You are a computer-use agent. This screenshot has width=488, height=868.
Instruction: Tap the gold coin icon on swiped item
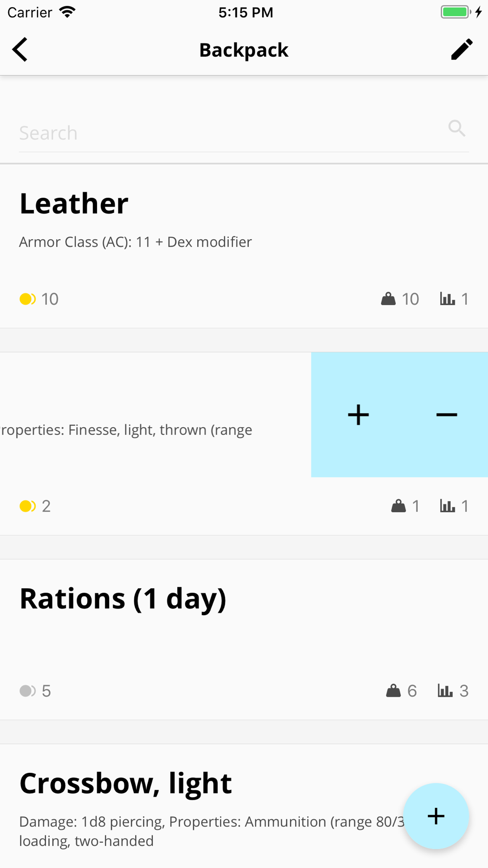click(x=27, y=506)
